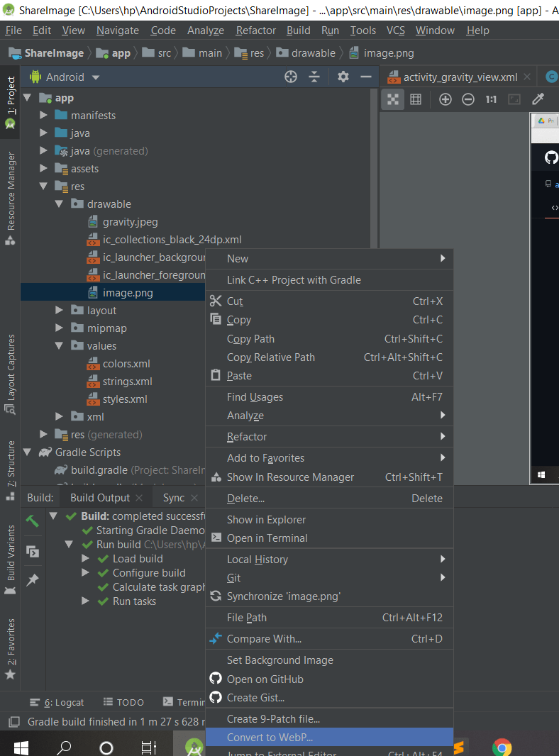This screenshot has height=756, width=559.
Task: Expand the manifests folder
Action: tap(43, 115)
